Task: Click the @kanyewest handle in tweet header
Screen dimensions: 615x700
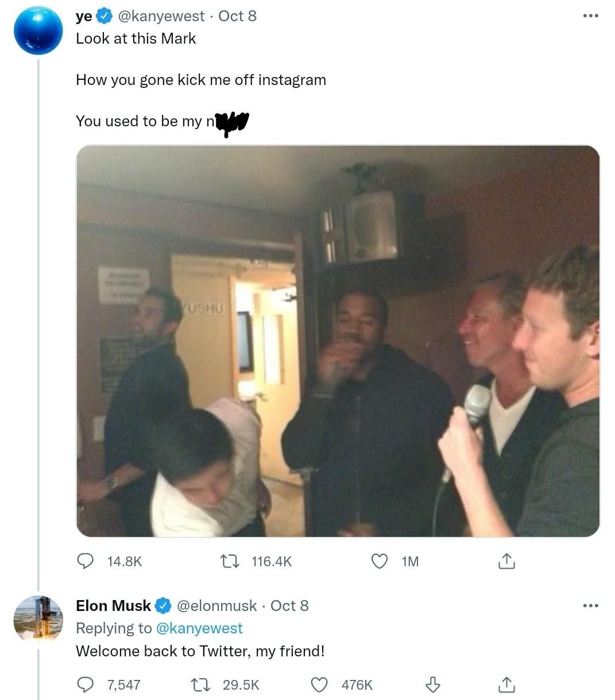Action: click(161, 16)
